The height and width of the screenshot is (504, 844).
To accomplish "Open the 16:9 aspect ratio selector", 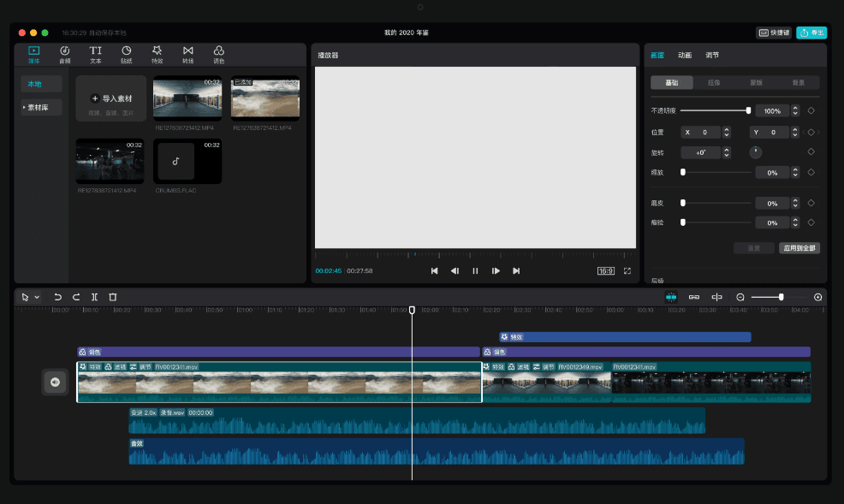I will [x=605, y=271].
